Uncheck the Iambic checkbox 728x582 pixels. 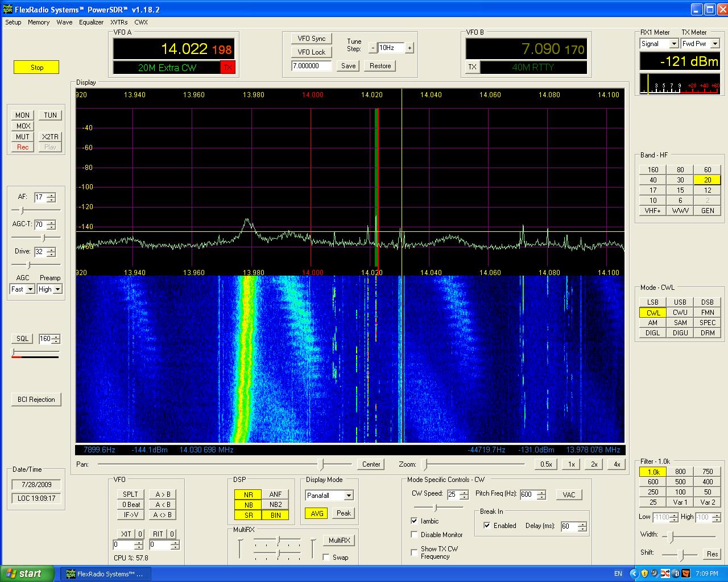click(414, 521)
